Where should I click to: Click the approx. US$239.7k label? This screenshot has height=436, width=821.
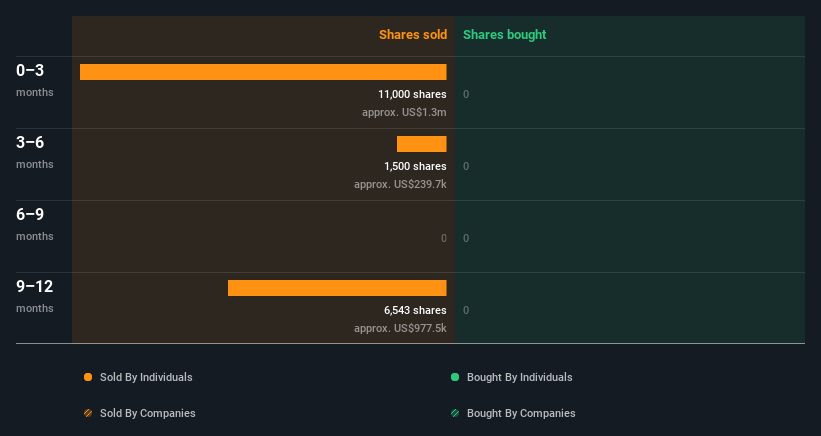(x=400, y=184)
